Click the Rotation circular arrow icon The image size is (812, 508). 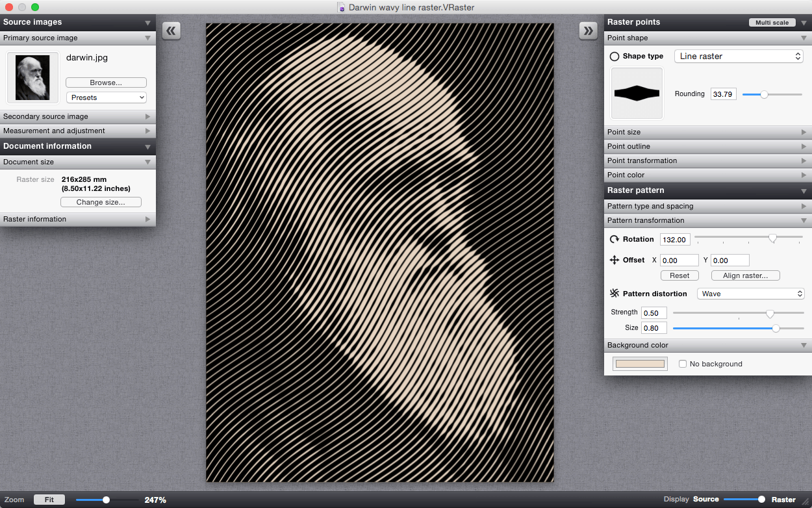tap(615, 239)
